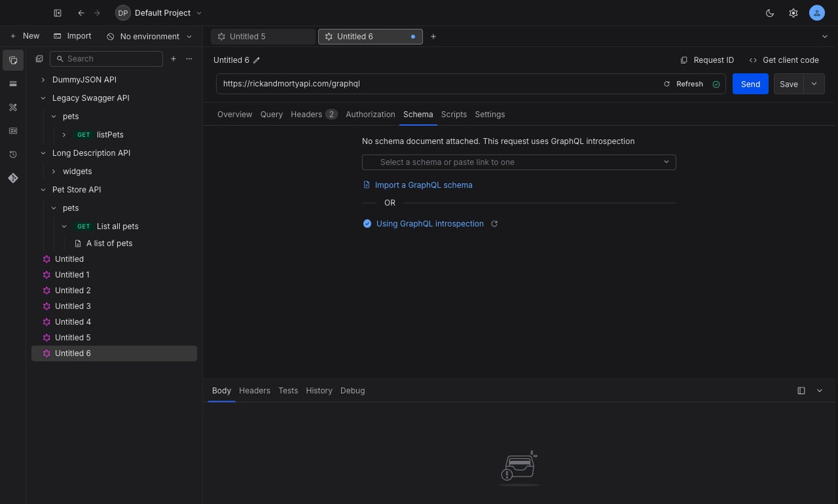Screen dimensions: 838x504
Task: Open the environments icon in left rail
Action: click(13, 84)
